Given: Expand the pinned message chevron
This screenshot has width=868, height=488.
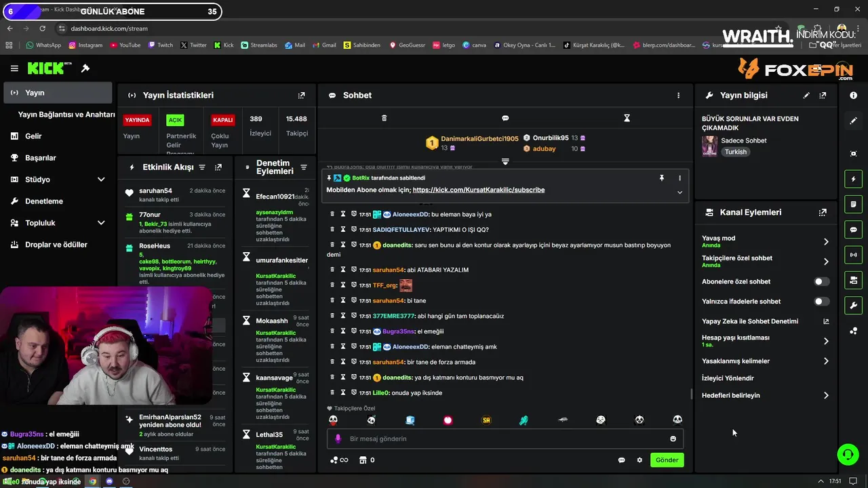Looking at the screenshot, I should pos(679,192).
